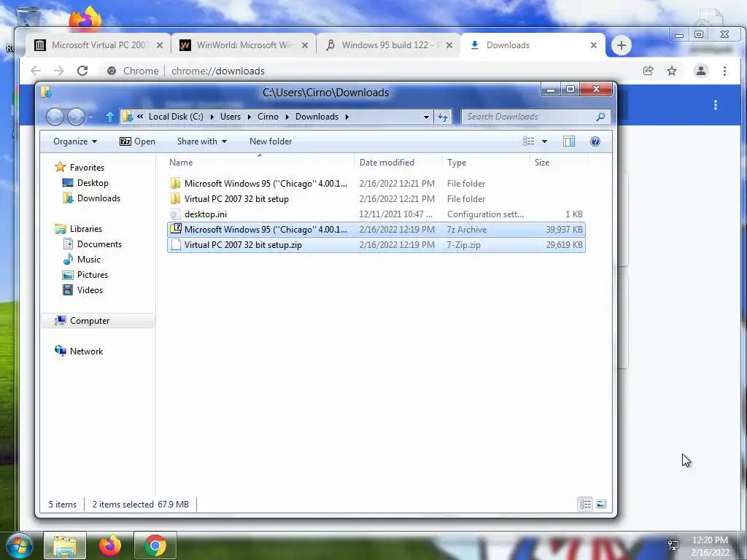Click the Chrome share icon
Screen dimensions: 747x560
648,71
